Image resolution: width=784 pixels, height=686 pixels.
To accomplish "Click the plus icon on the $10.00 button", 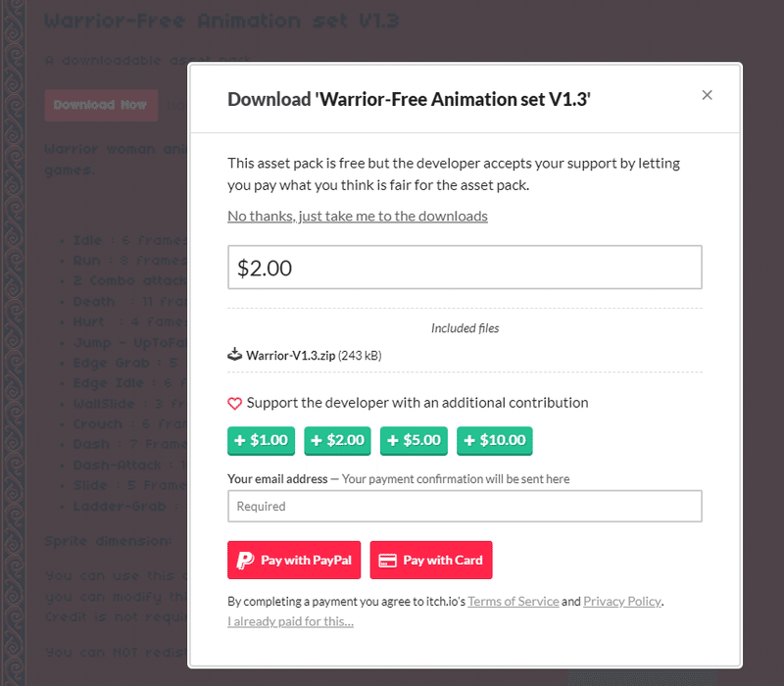I will (x=467, y=441).
